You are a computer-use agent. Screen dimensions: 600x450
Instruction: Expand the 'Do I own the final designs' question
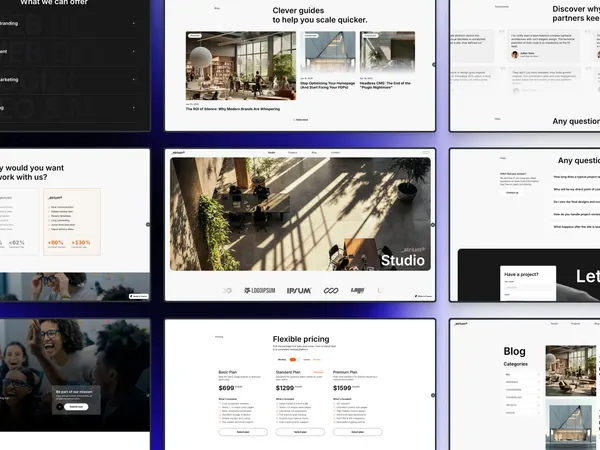(x=576, y=202)
